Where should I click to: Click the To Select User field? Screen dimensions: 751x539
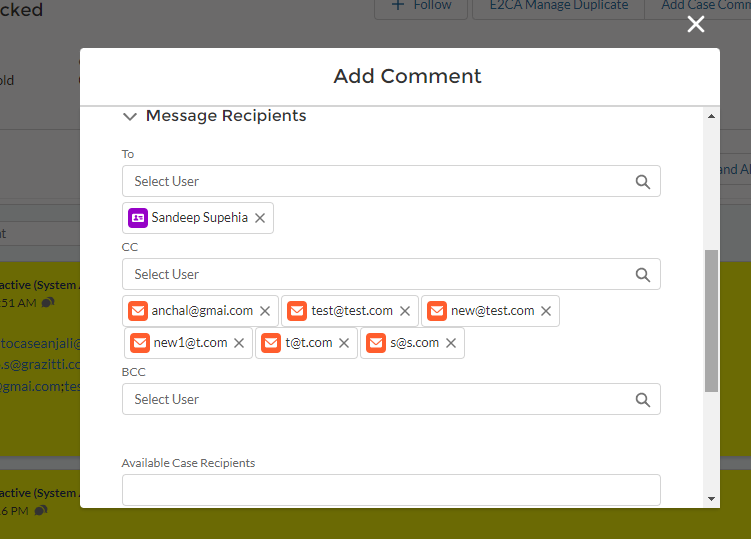tap(380, 181)
